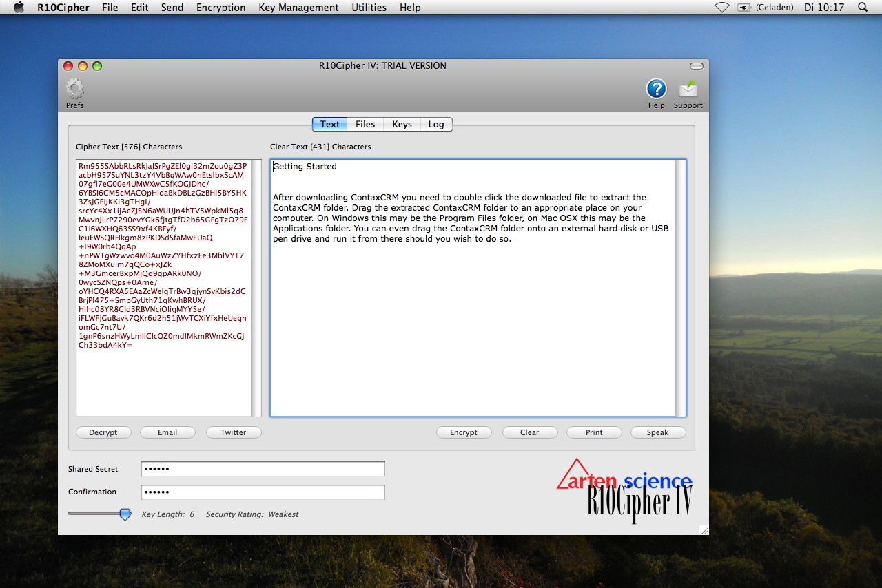Click the 'Getting Started' heading text
The height and width of the screenshot is (588, 882).
point(305,167)
